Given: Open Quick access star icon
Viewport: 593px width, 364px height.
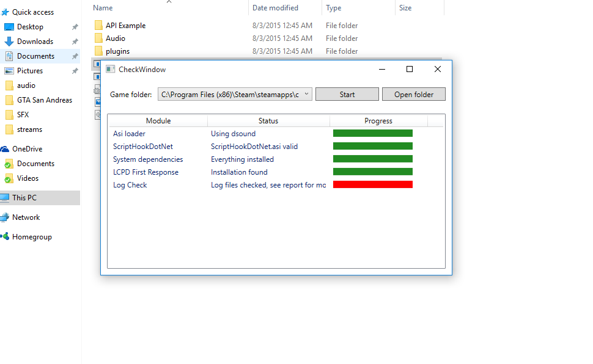Looking at the screenshot, I should (5, 12).
